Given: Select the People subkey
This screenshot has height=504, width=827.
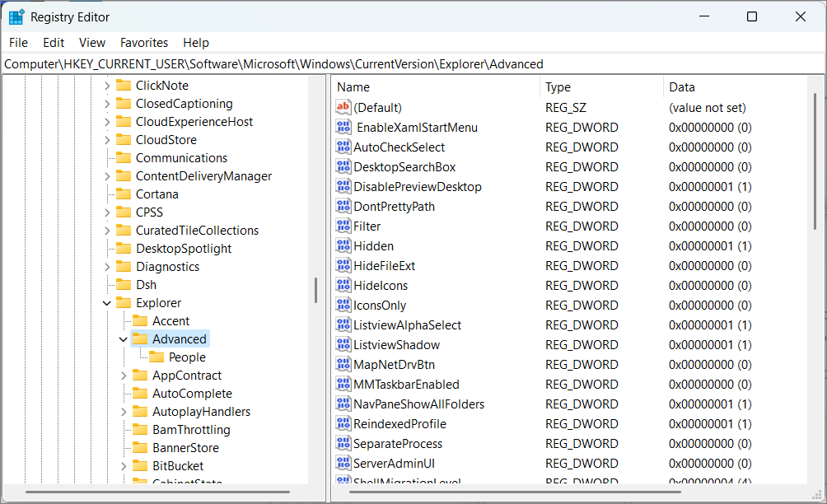Looking at the screenshot, I should click(x=187, y=357).
